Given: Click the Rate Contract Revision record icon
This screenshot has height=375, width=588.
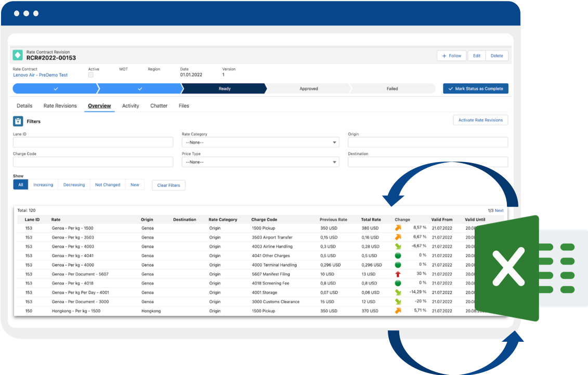Looking at the screenshot, I should 18,55.
